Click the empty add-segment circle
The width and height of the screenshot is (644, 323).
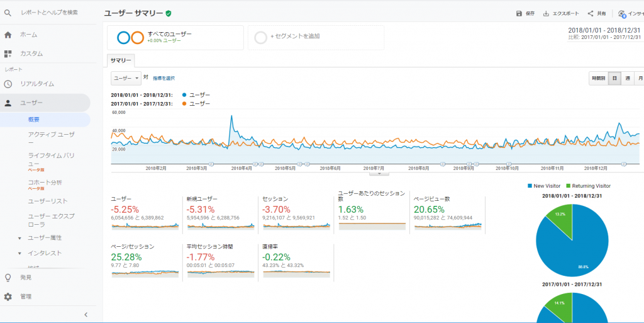(x=261, y=38)
